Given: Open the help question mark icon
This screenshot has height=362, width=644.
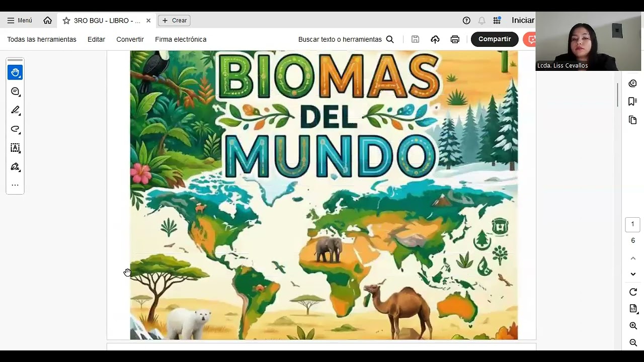Looking at the screenshot, I should point(466,21).
